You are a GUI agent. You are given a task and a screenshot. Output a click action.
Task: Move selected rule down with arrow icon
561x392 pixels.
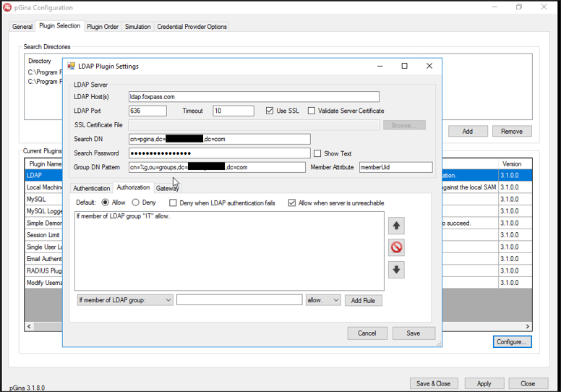[x=396, y=270]
